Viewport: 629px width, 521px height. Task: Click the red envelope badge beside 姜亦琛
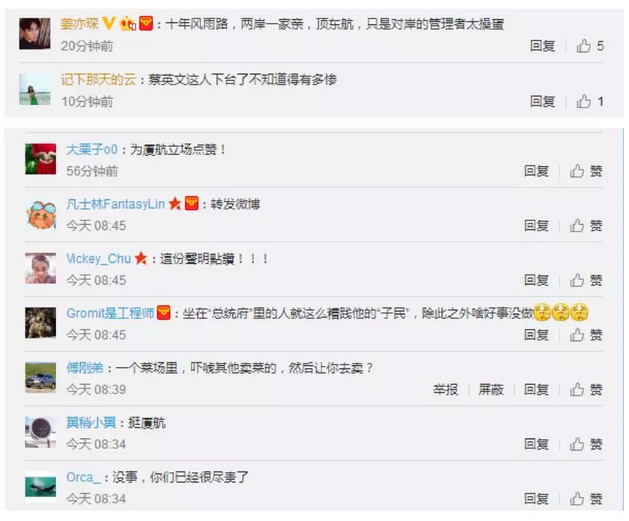(x=146, y=24)
